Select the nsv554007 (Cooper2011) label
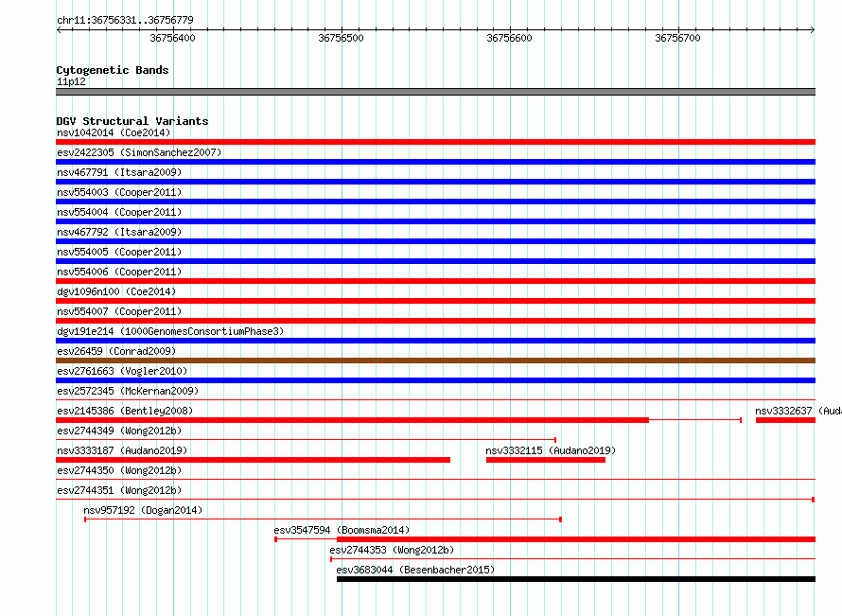Image resolution: width=842 pixels, height=616 pixels. click(119, 311)
